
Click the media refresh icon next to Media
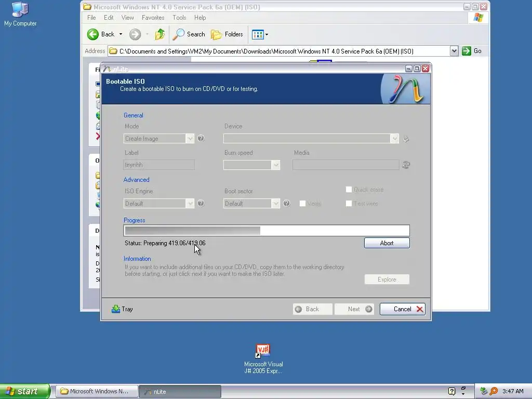[x=406, y=165]
